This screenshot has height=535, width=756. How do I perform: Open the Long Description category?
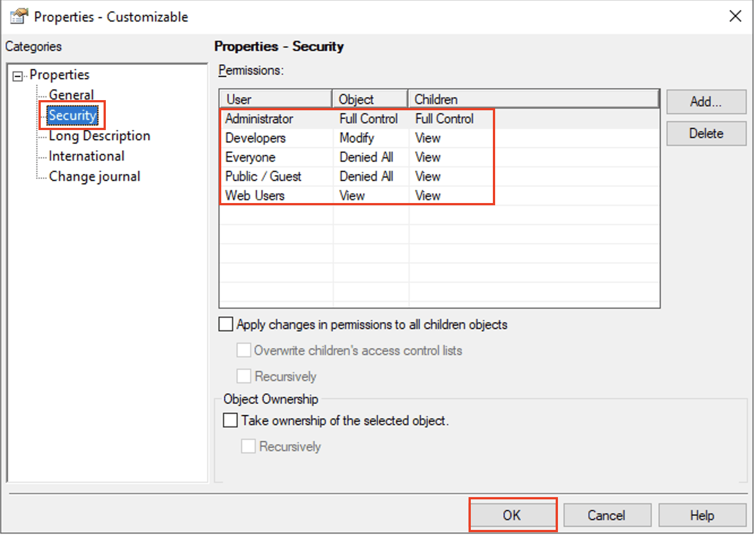tap(99, 136)
